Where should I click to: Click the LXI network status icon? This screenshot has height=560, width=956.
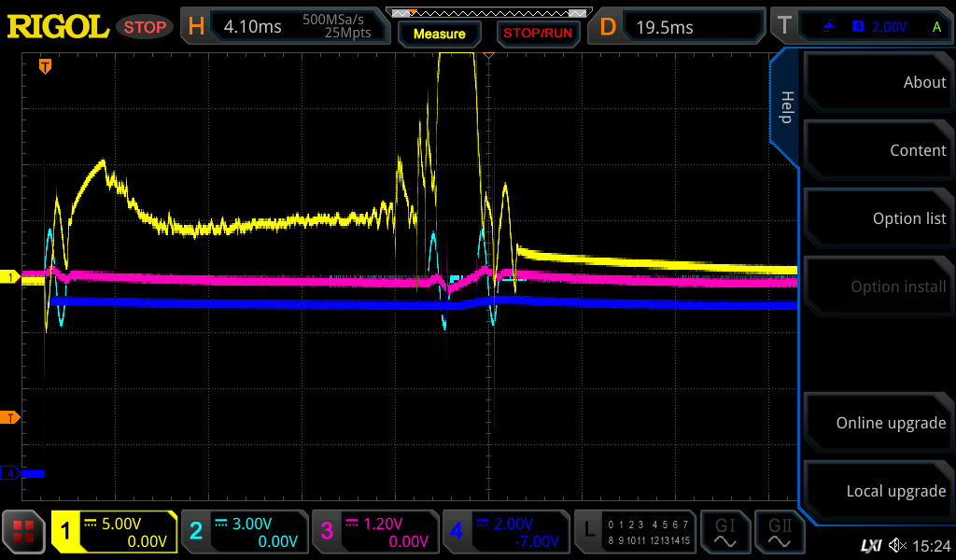[870, 545]
